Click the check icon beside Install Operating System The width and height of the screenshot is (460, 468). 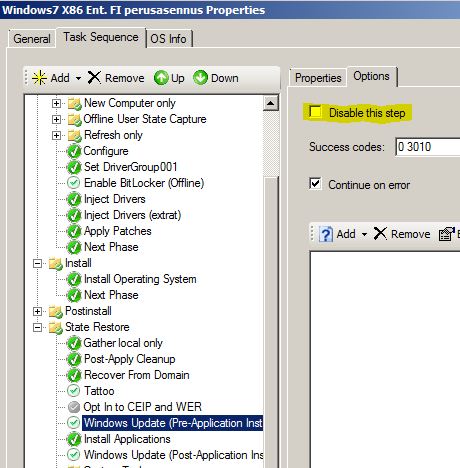[74, 279]
